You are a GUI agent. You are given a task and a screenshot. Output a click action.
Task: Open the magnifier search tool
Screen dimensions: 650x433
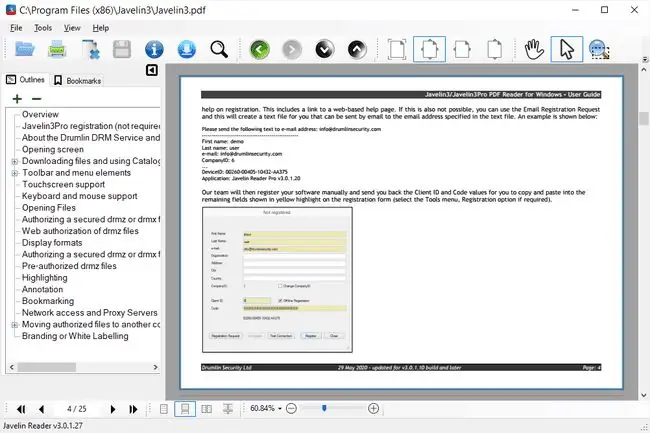(x=219, y=49)
